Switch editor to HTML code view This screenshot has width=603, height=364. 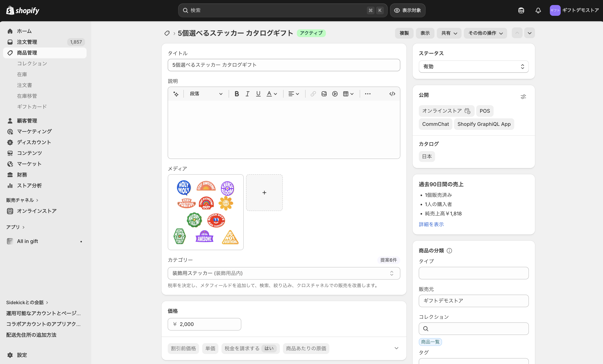pyautogui.click(x=392, y=94)
